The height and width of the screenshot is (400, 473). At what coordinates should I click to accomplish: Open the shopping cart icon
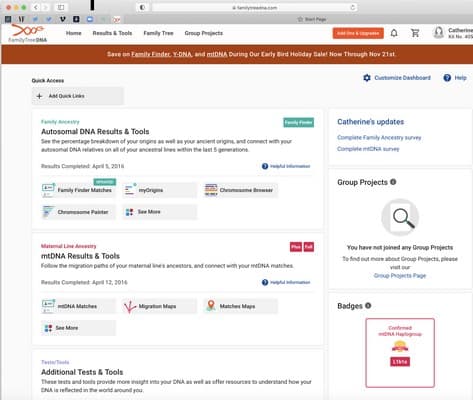point(415,33)
